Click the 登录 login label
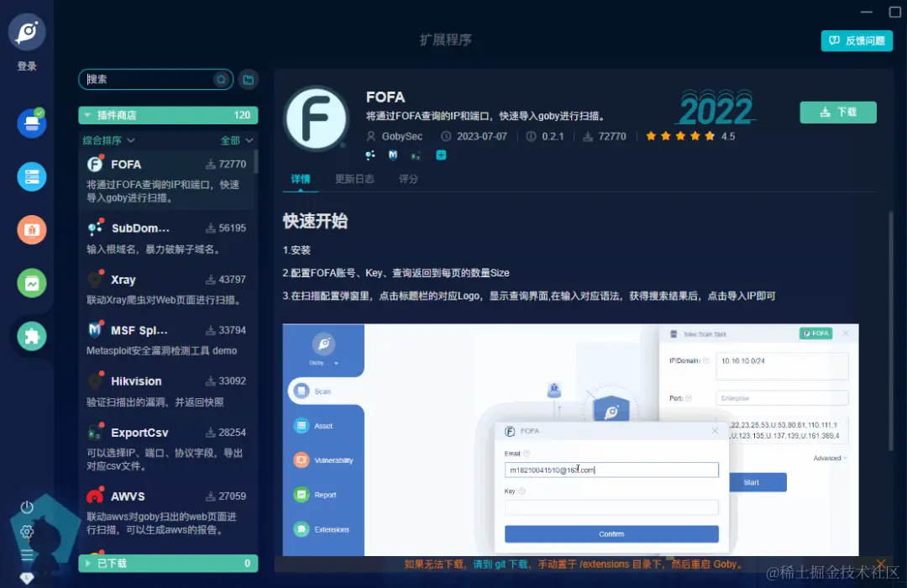 pyautogui.click(x=27, y=66)
